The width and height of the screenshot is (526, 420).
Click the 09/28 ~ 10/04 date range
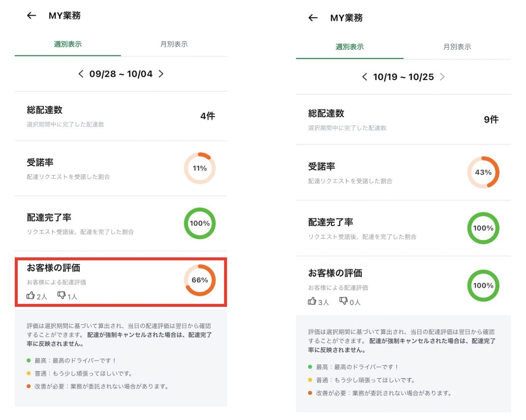click(x=121, y=74)
